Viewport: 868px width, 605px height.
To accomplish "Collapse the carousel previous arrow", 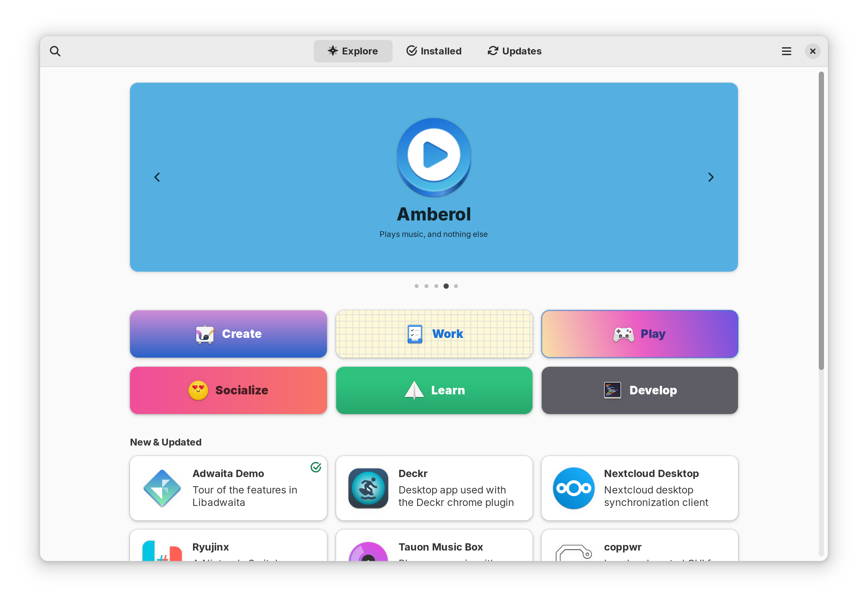I will coord(157,177).
